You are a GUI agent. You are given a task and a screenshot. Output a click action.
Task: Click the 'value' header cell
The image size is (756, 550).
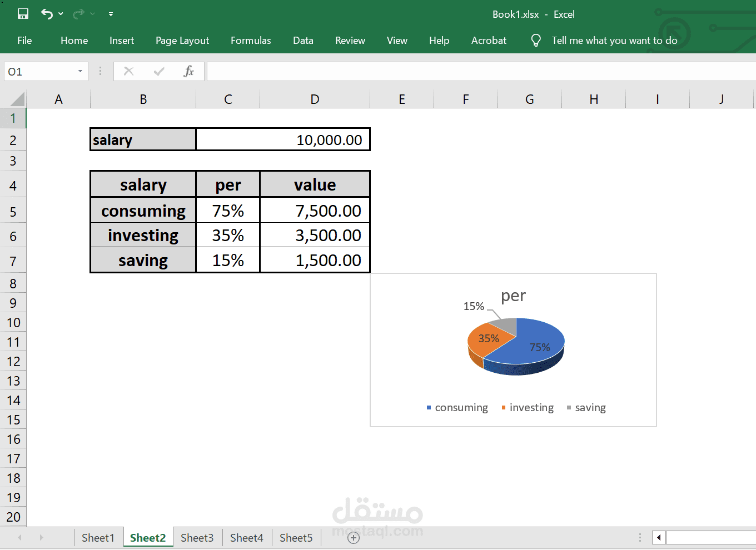(x=315, y=184)
